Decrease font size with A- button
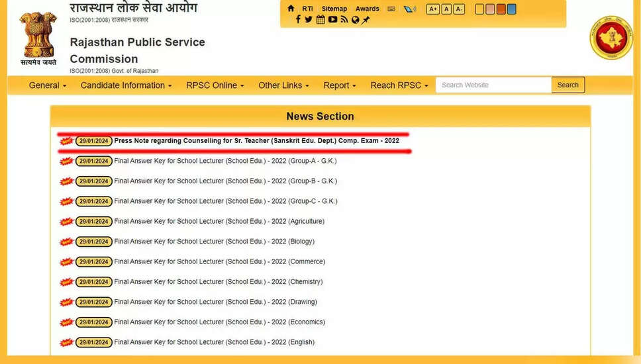 pyautogui.click(x=459, y=9)
